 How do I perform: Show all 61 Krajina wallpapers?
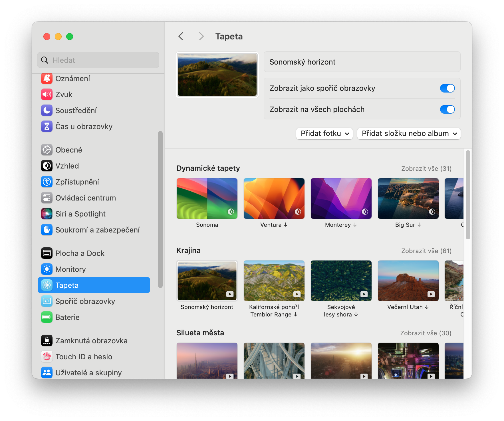point(426,251)
